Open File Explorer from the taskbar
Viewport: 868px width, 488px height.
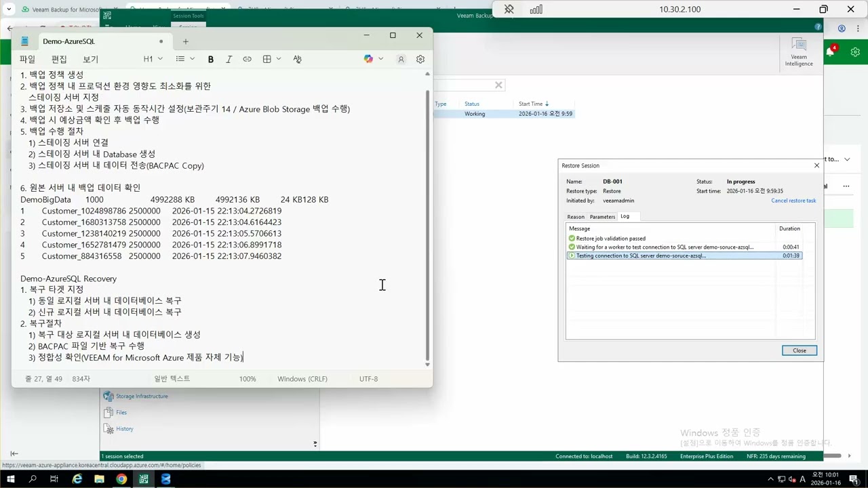point(99,479)
